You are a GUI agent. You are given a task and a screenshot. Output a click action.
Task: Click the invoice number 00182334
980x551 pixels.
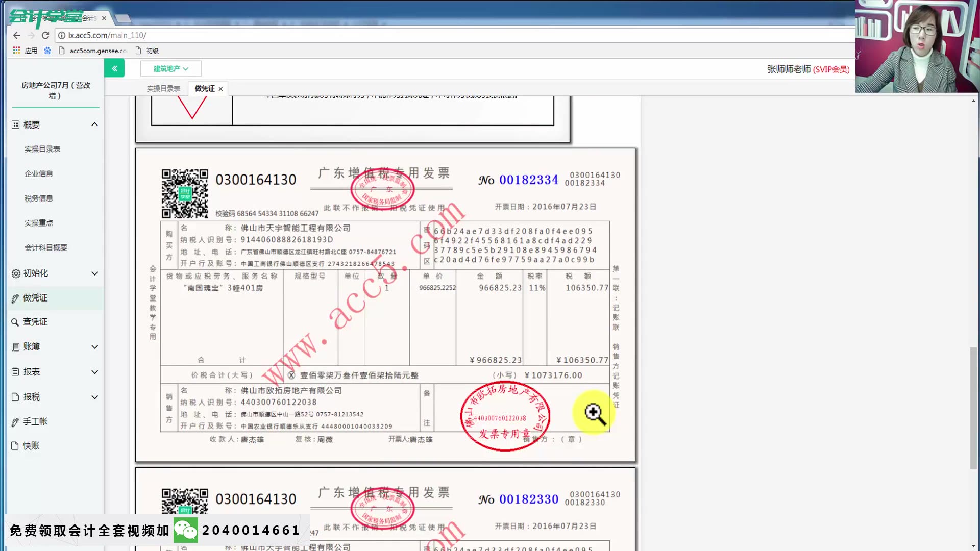(528, 180)
